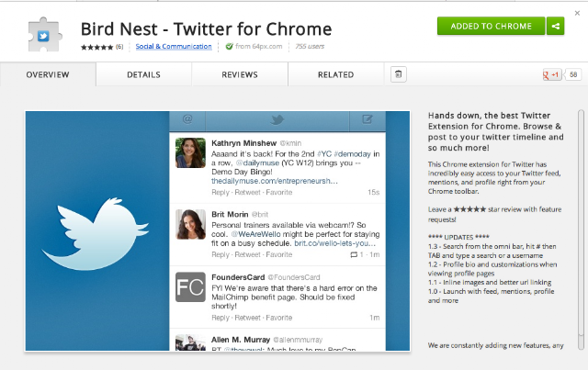Open the Related tab
This screenshot has height=370, width=588.
pos(335,74)
